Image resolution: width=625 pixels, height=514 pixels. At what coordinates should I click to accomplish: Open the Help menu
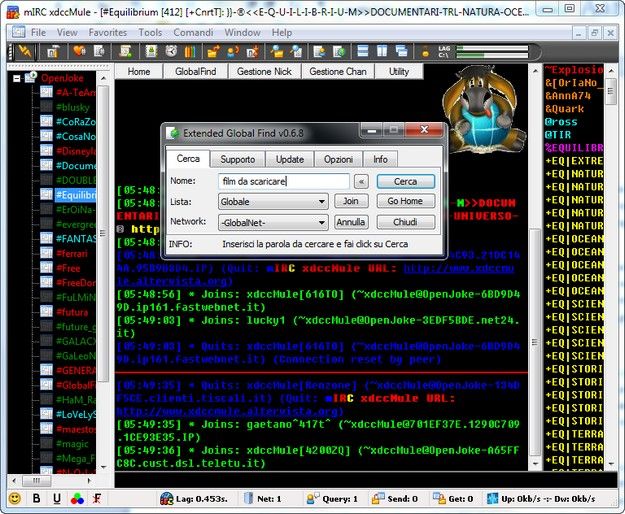(282, 33)
